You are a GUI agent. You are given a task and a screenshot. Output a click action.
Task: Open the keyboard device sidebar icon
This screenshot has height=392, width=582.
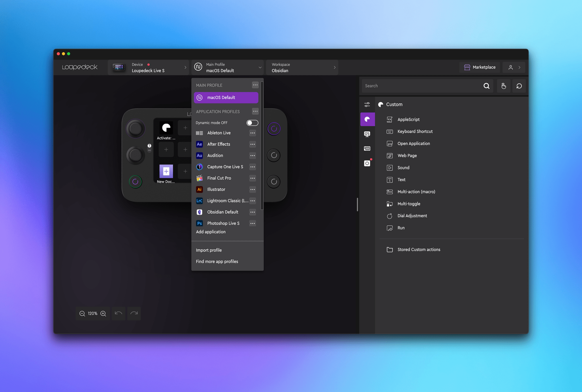(x=367, y=148)
